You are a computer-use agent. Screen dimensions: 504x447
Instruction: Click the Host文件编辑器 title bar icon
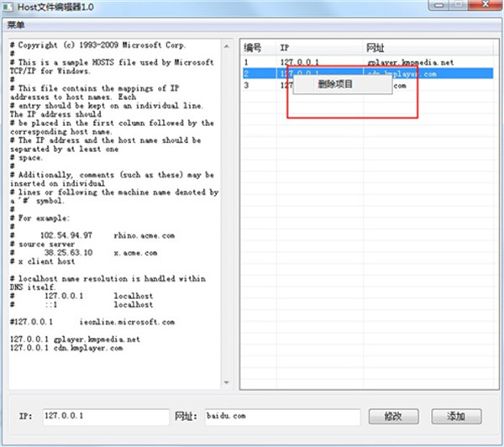tap(8, 8)
